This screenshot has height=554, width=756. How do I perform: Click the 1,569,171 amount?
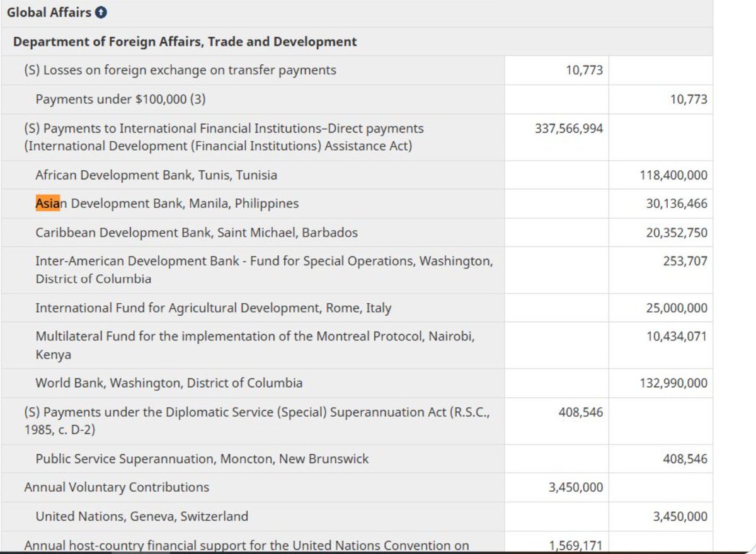576,545
